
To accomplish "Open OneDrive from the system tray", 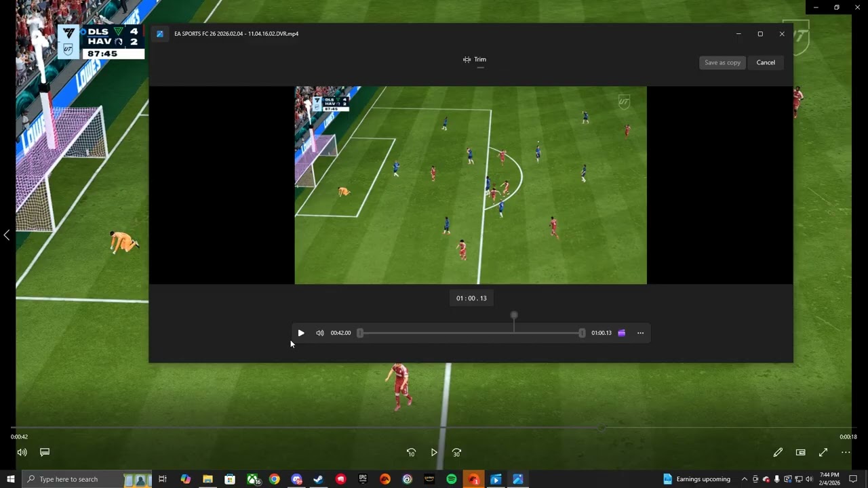I will 766,479.
